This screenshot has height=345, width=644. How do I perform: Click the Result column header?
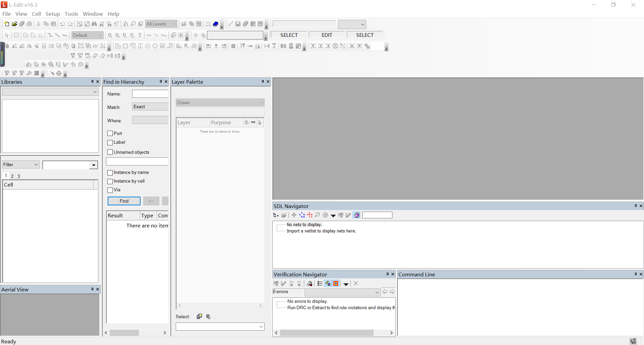123,215
